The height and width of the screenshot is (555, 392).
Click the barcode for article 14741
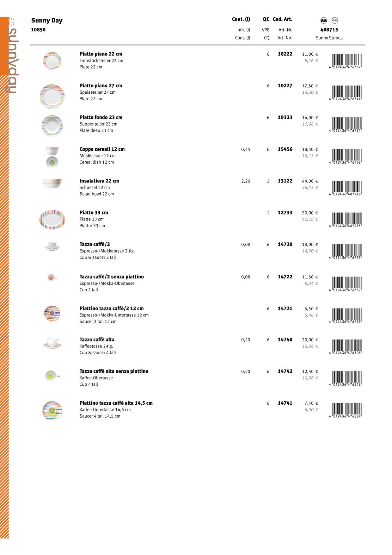(x=346, y=410)
